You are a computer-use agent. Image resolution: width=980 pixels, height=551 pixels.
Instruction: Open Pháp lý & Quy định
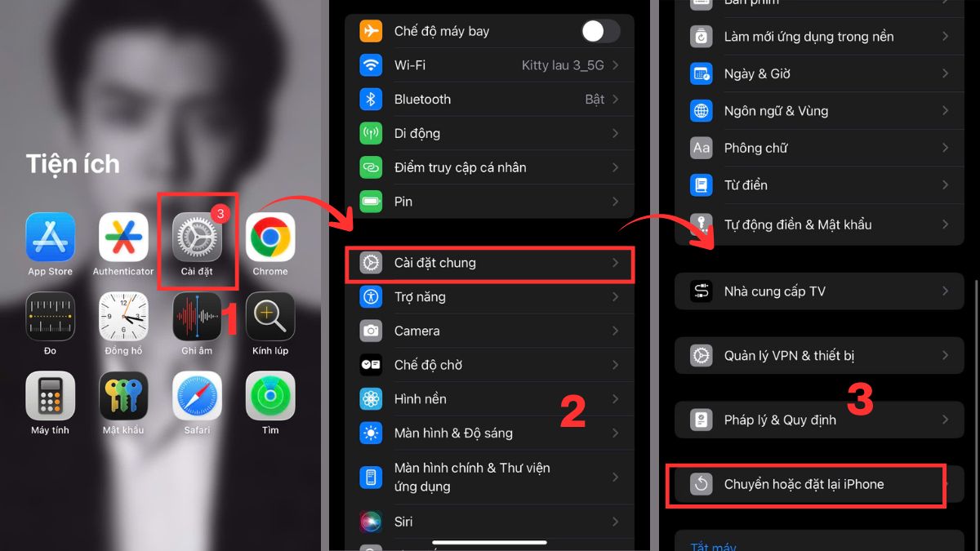point(819,420)
